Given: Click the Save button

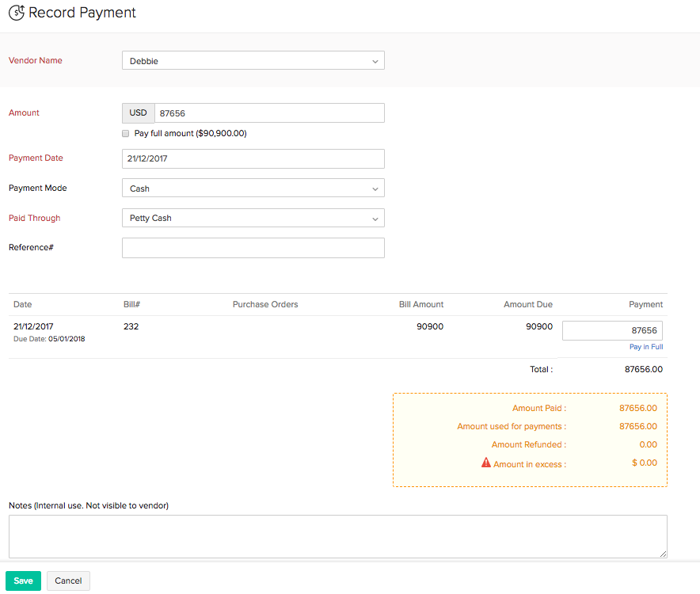Looking at the screenshot, I should coord(23,581).
